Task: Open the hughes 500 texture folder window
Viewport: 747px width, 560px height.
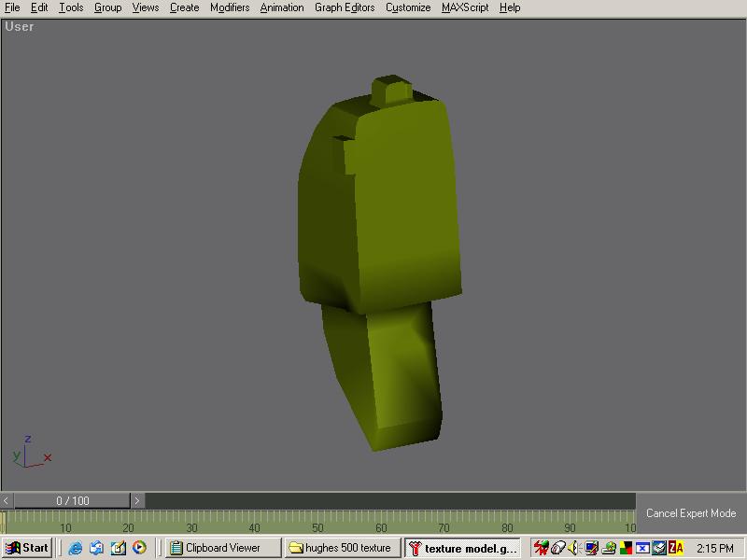Action: point(342,548)
